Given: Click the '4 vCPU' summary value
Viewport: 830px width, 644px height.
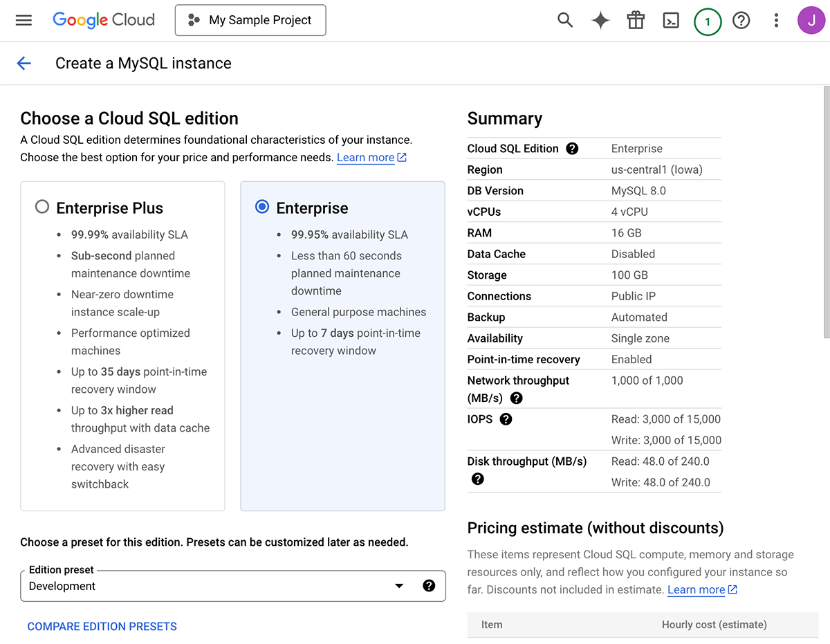Looking at the screenshot, I should click(630, 212).
